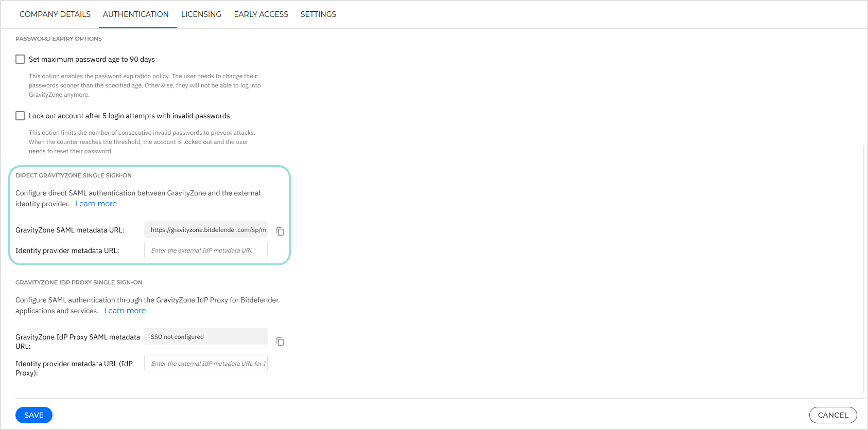The image size is (868, 430).
Task: Click the 'SSO not configured' metadata field
Action: coord(206,336)
